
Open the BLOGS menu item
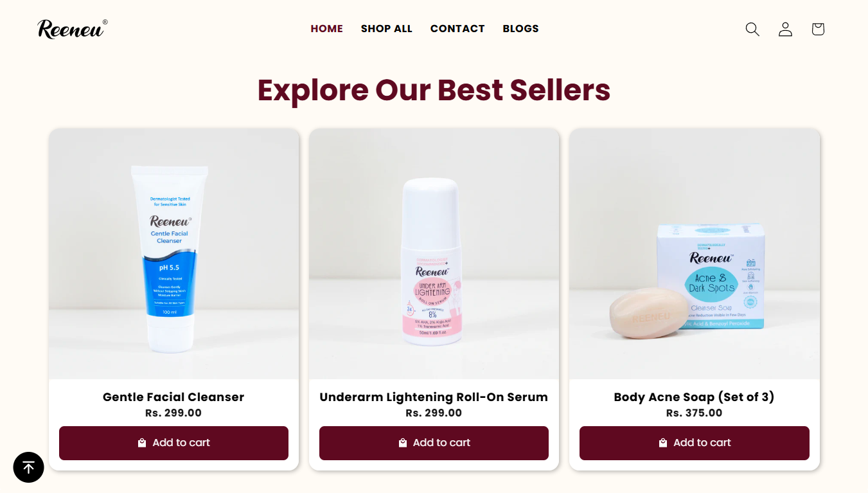521,29
